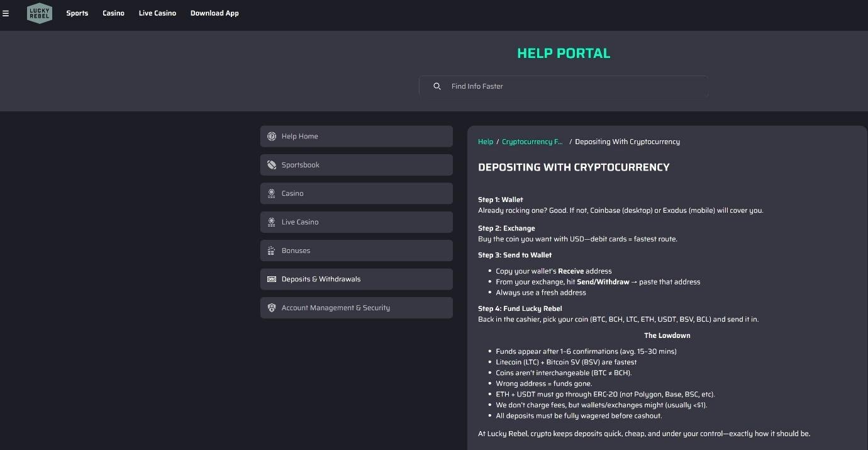The width and height of the screenshot is (868, 450).
Task: Click the Account Management shield icon
Action: [x=272, y=308]
